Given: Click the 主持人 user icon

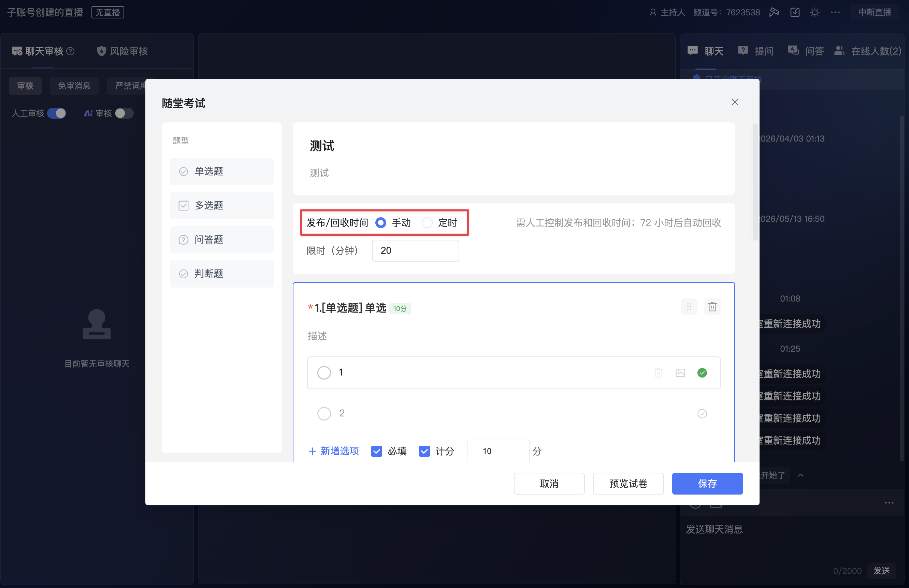Looking at the screenshot, I should point(652,13).
